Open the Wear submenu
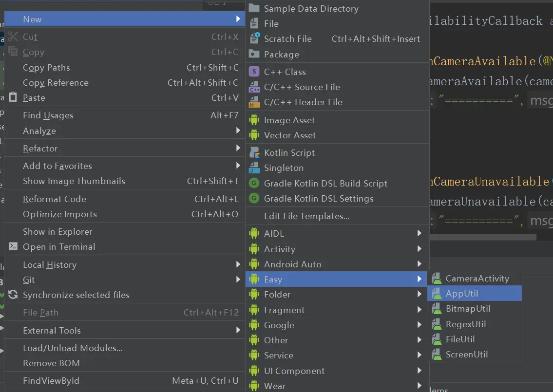The width and height of the screenshot is (553, 392). click(x=337, y=386)
